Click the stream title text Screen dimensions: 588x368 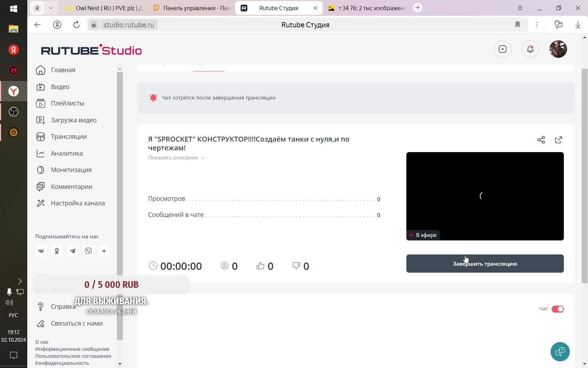pos(248,143)
